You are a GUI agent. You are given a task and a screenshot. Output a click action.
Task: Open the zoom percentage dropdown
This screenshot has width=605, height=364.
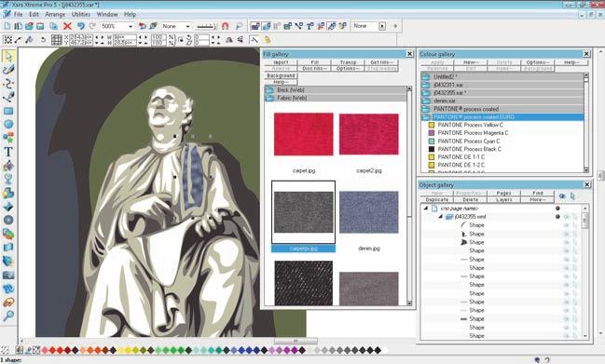131,26
